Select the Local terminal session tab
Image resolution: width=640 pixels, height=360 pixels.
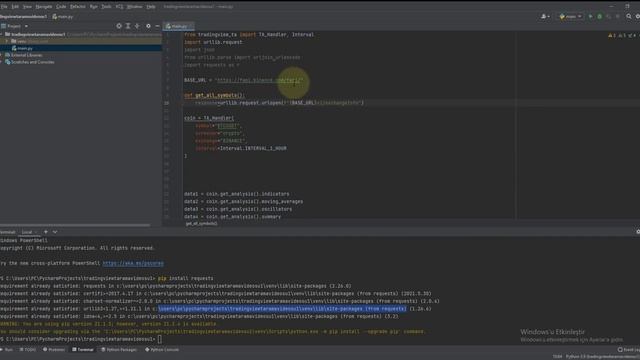coord(27,232)
